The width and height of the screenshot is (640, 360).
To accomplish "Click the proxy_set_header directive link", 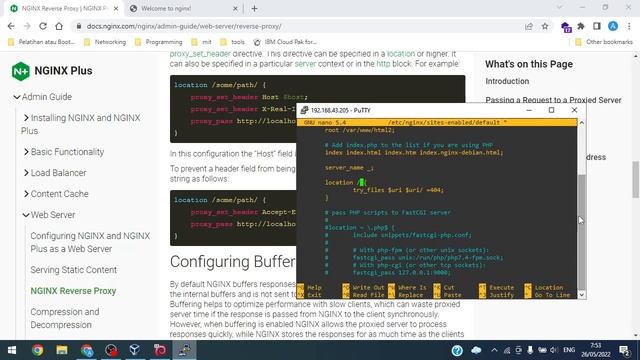I will (x=200, y=54).
